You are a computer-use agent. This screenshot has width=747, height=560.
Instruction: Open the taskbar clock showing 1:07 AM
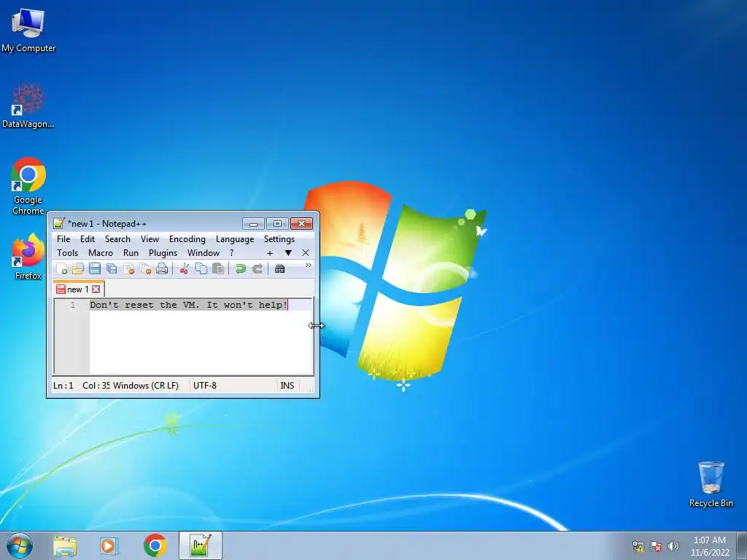710,546
